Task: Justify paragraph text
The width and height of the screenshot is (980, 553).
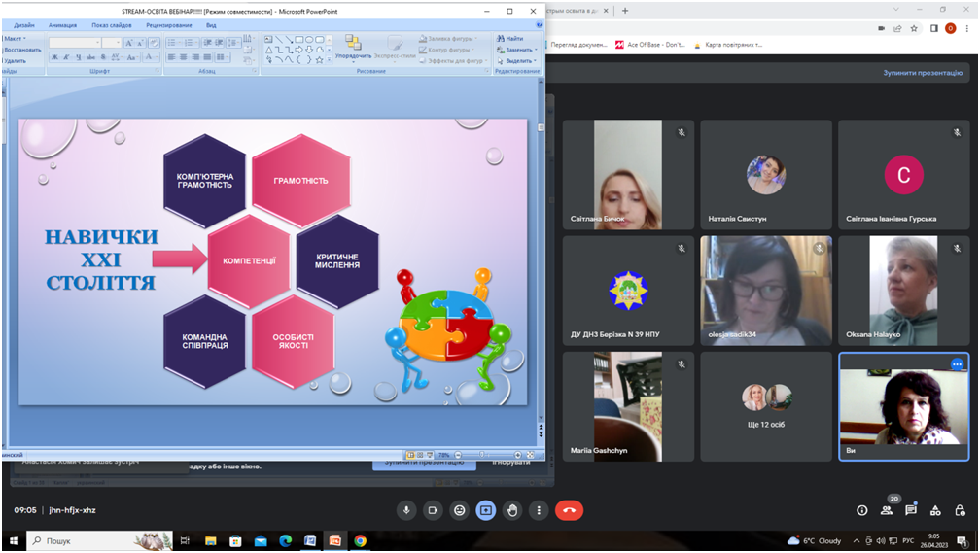Action: point(207,57)
